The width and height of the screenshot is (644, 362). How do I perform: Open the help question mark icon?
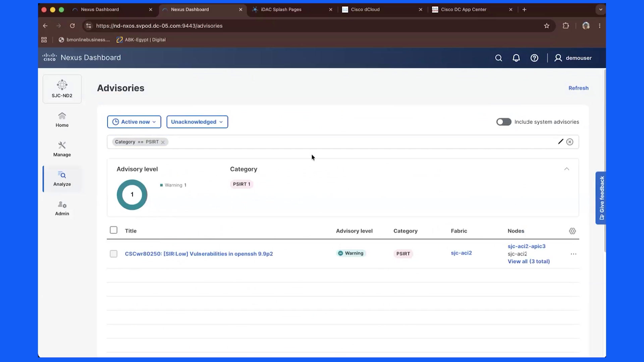(534, 58)
